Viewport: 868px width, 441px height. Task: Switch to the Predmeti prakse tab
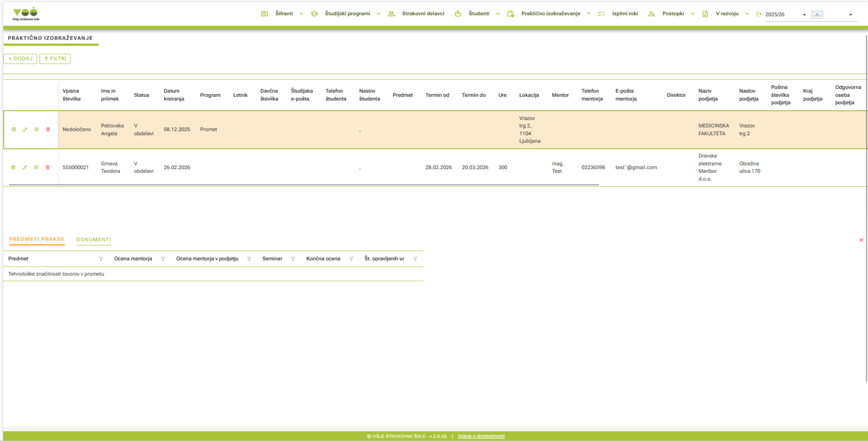37,240
